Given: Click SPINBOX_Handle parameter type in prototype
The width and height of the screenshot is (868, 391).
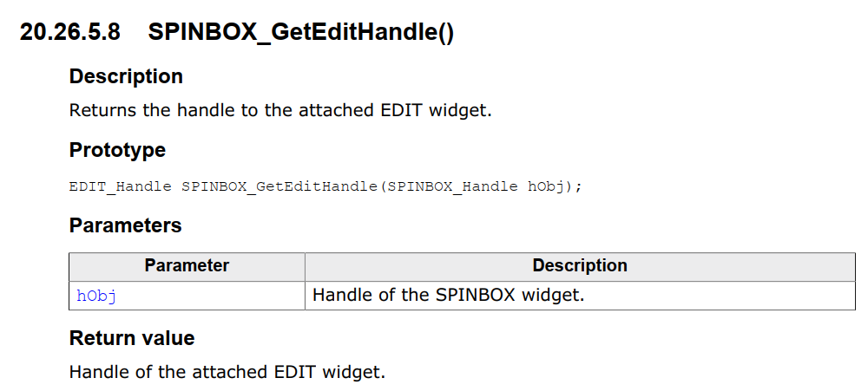Looking at the screenshot, I should pos(450,186).
